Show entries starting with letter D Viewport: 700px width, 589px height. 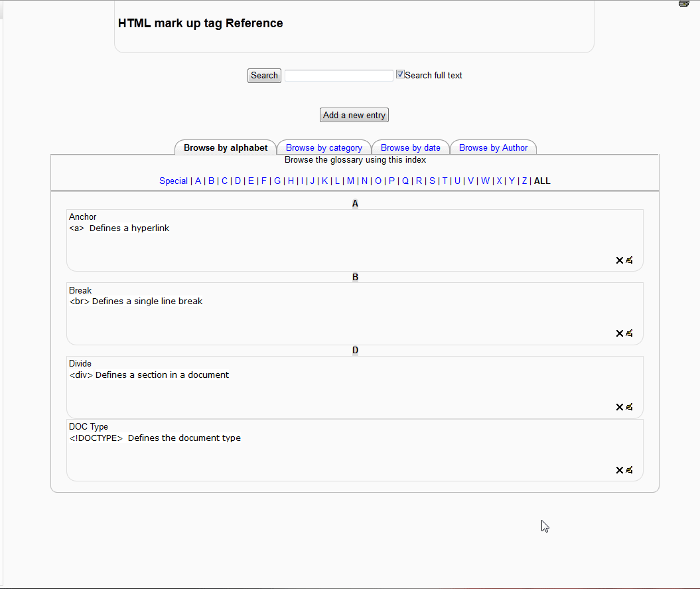point(238,181)
